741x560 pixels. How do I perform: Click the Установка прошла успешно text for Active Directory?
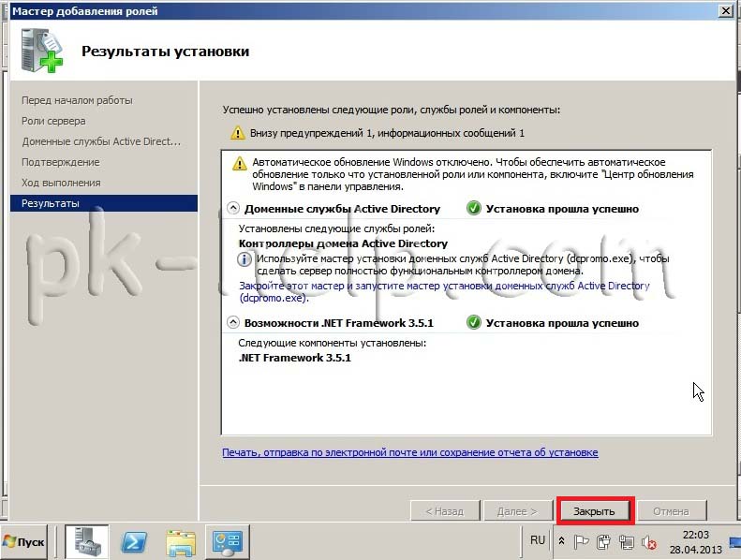(x=562, y=209)
